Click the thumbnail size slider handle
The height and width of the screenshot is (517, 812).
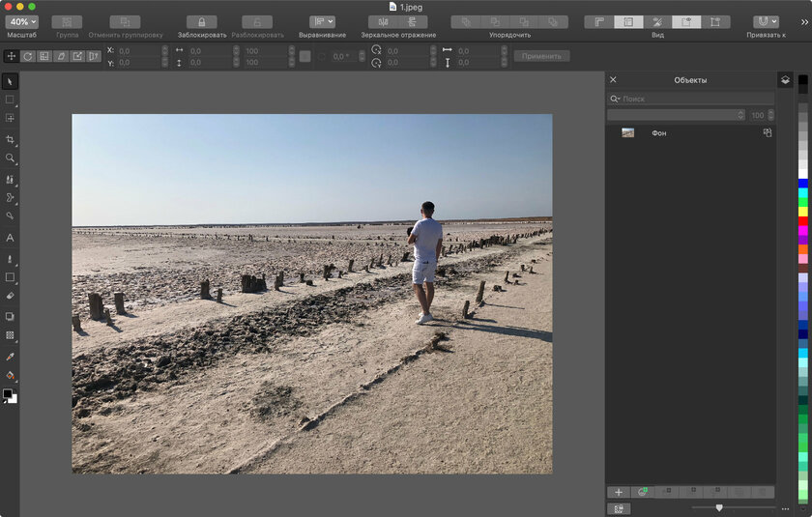pos(719,507)
